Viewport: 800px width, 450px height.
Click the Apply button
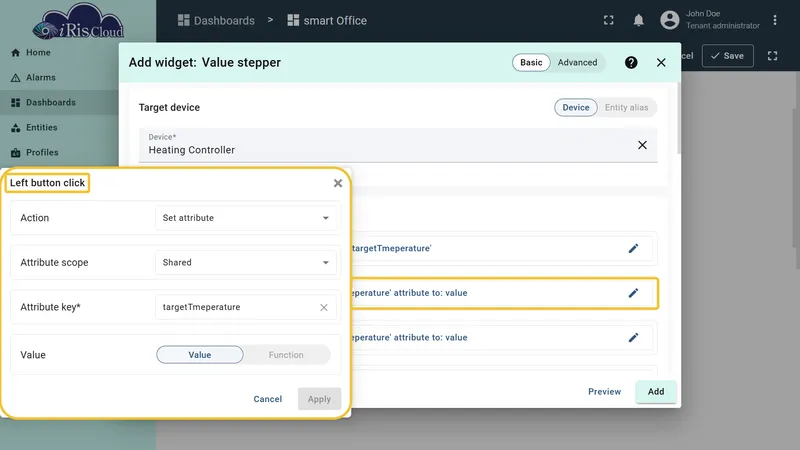click(319, 399)
